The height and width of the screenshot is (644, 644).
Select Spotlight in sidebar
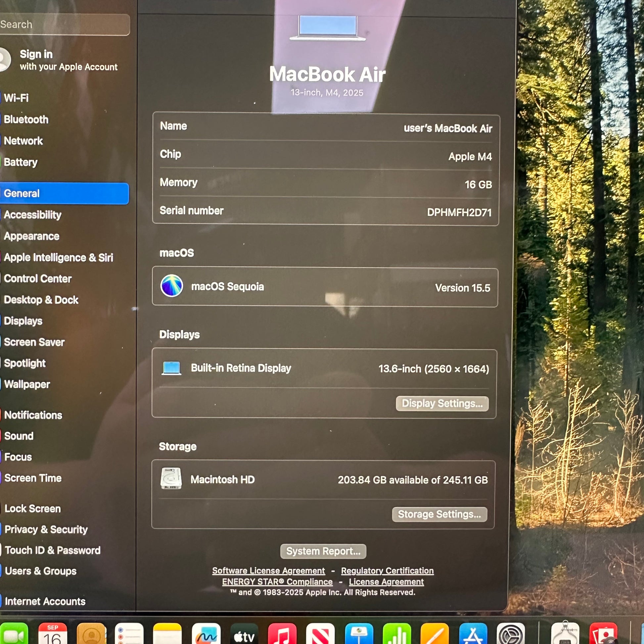tap(25, 363)
